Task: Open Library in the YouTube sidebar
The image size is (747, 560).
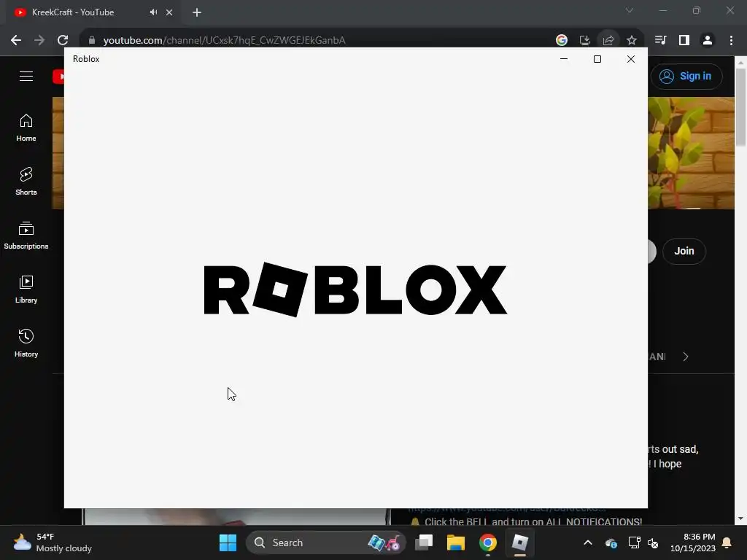Action: pyautogui.click(x=26, y=289)
